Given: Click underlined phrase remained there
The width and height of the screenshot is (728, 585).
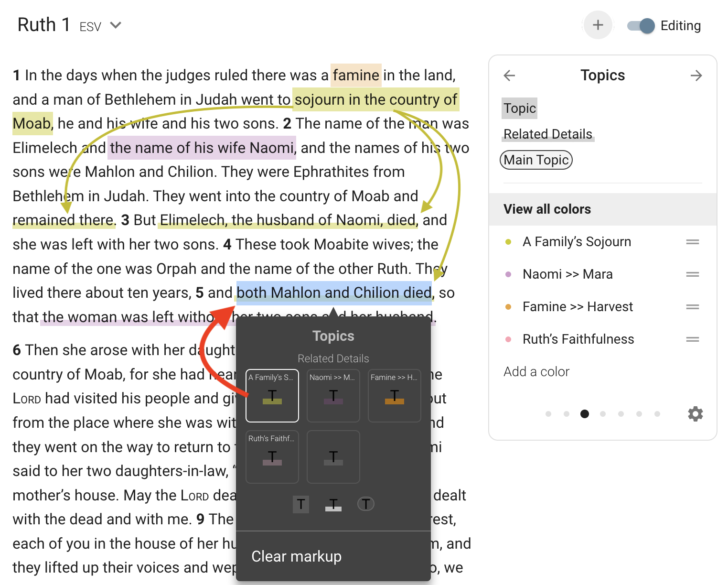Looking at the screenshot, I should point(64,220).
